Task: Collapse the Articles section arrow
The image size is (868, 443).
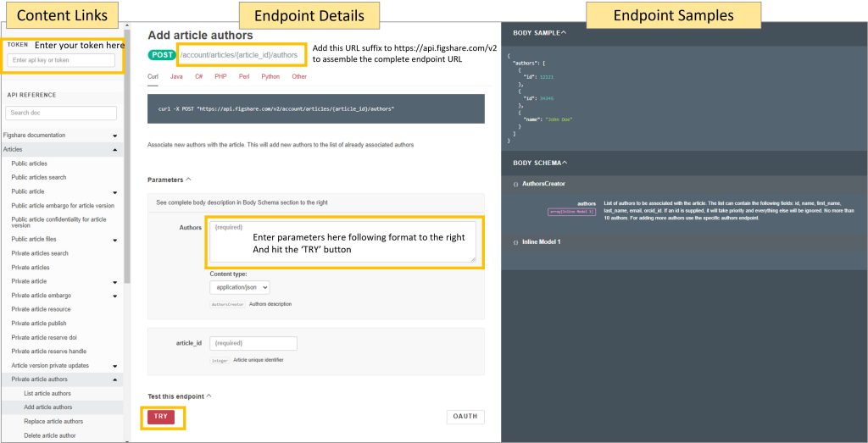Action: click(114, 149)
